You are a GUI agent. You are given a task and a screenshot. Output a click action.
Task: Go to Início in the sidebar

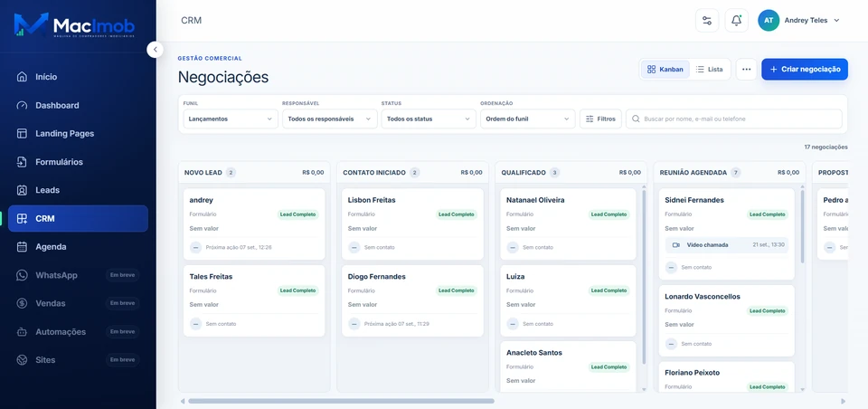[78, 77]
